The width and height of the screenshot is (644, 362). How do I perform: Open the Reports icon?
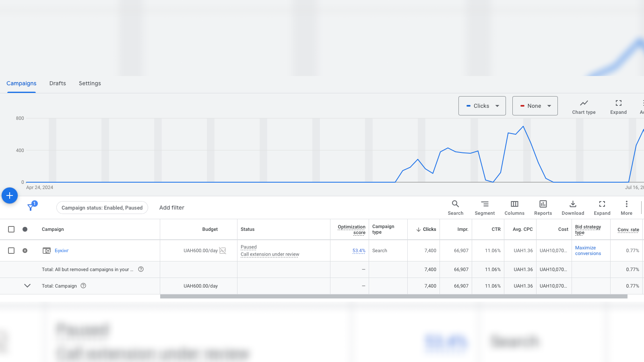543,208
